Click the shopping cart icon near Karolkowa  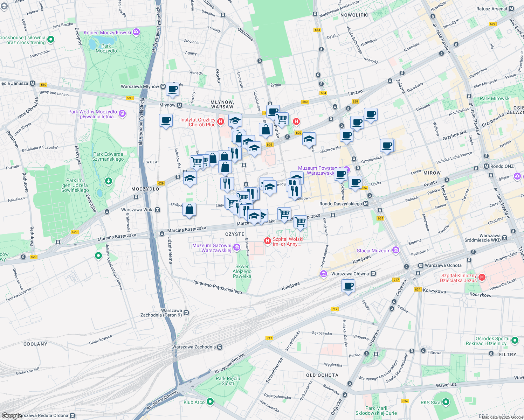300,222
